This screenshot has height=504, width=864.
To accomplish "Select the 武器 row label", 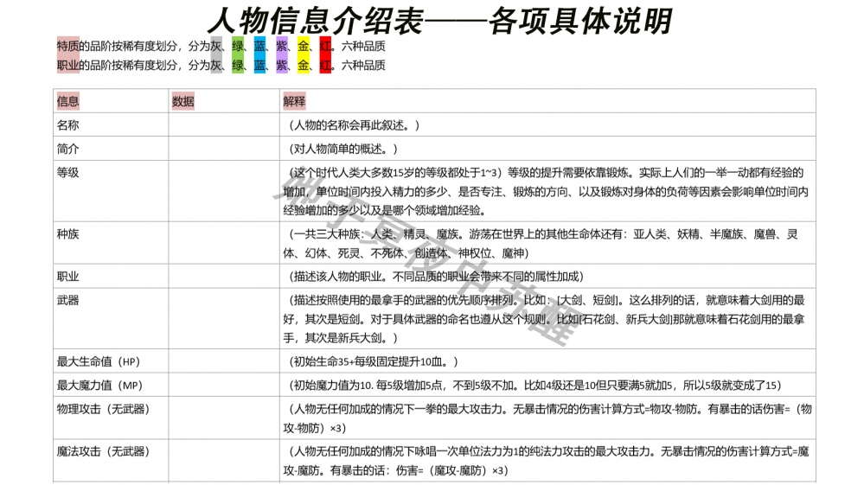I will 68,300.
